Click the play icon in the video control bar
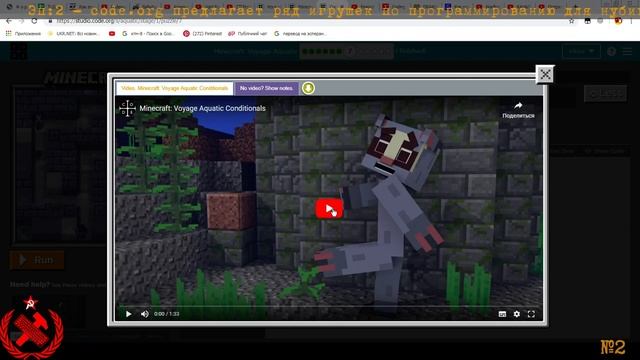The width and height of the screenshot is (640, 360). [129, 314]
